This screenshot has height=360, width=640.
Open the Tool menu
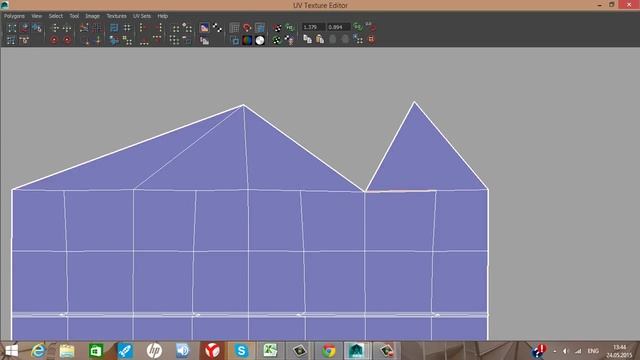point(74,16)
